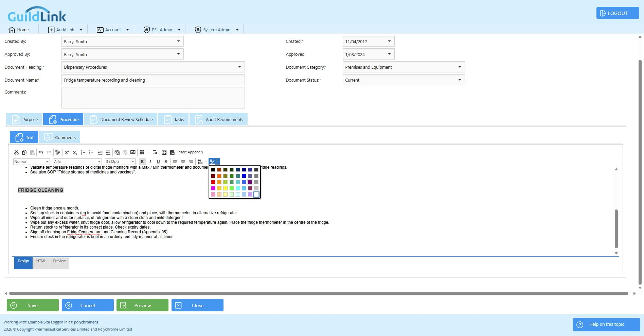The height and width of the screenshot is (336, 644).
Task: Click Insert Appendix in the toolbar
Action: pyautogui.click(x=190, y=152)
